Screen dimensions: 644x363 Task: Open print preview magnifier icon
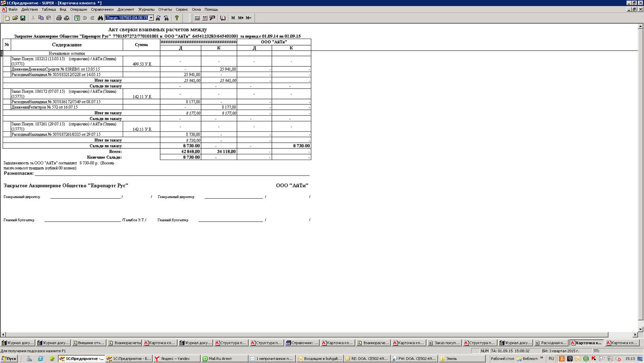[x=67, y=18]
